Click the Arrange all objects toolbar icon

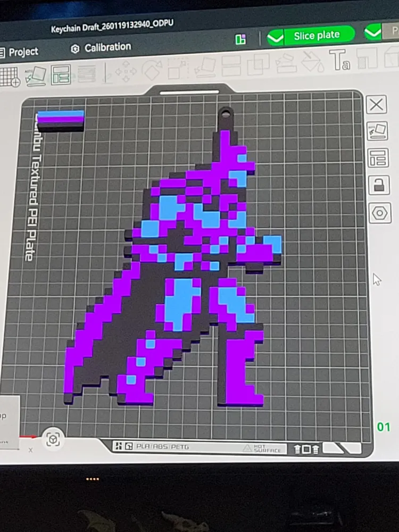click(x=61, y=74)
